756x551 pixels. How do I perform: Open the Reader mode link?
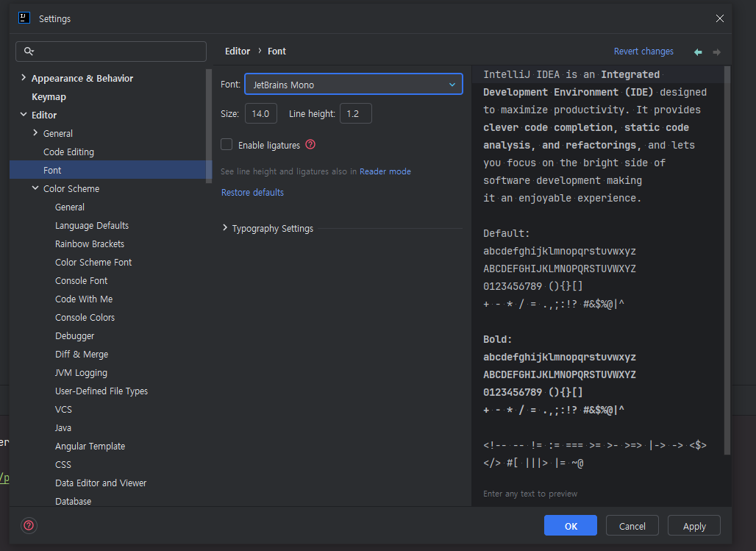[x=385, y=171]
